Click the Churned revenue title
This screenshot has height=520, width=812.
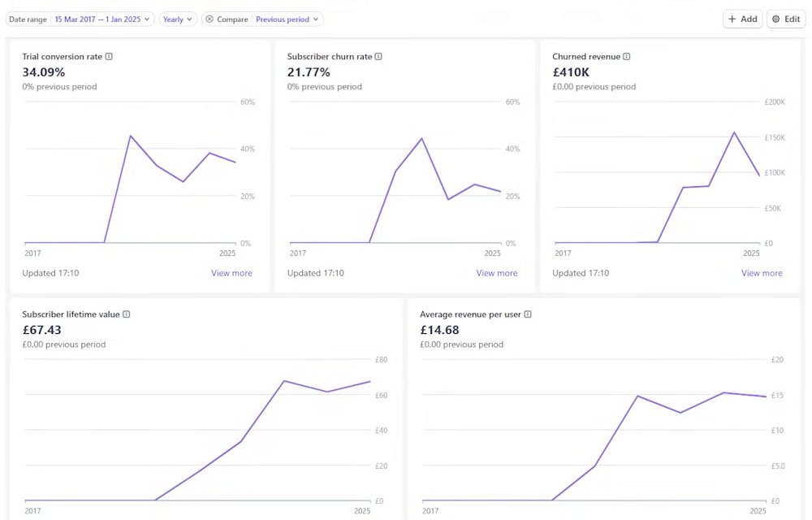pyautogui.click(x=586, y=56)
